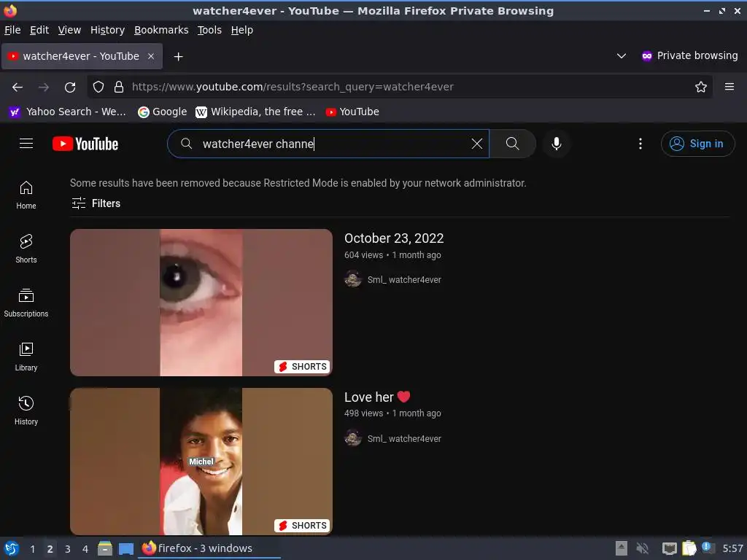Open the Love her video title
The height and width of the screenshot is (560, 747).
pos(377,397)
